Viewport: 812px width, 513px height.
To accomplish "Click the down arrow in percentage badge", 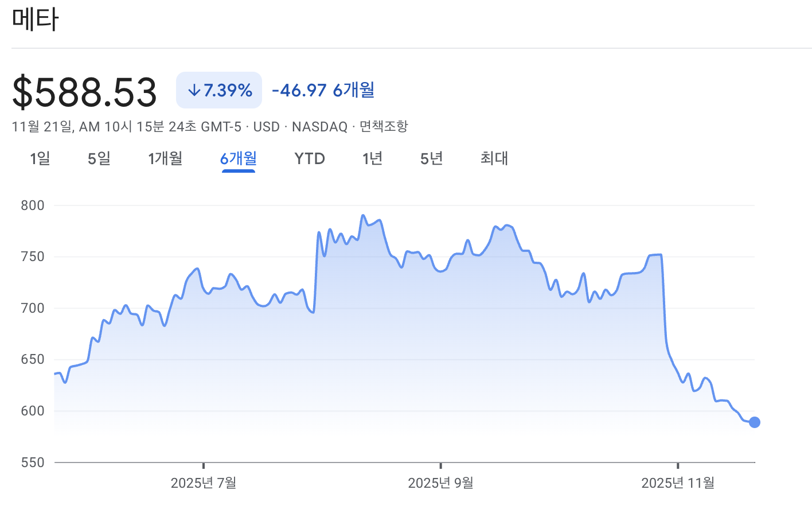I will 194,90.
